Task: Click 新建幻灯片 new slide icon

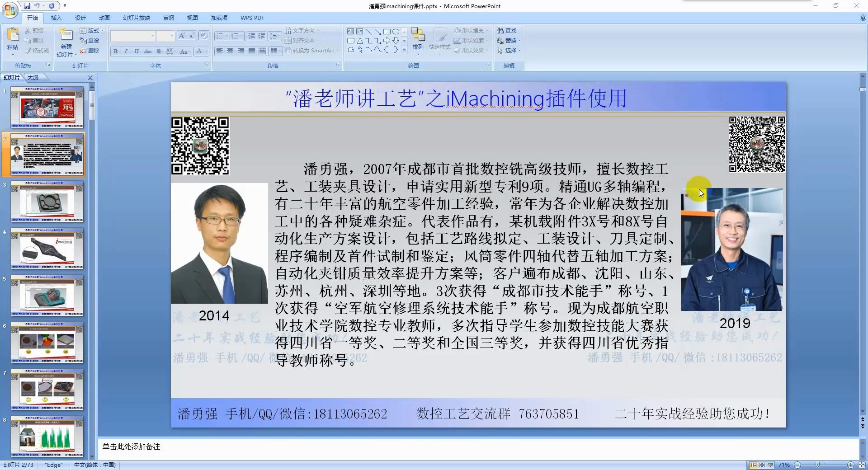Action: (x=66, y=35)
